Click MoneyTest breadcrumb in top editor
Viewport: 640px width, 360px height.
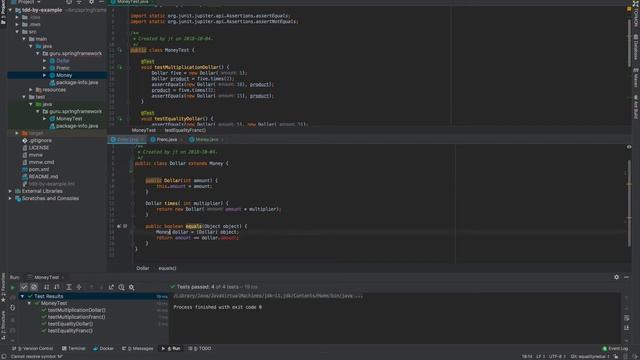coord(144,130)
